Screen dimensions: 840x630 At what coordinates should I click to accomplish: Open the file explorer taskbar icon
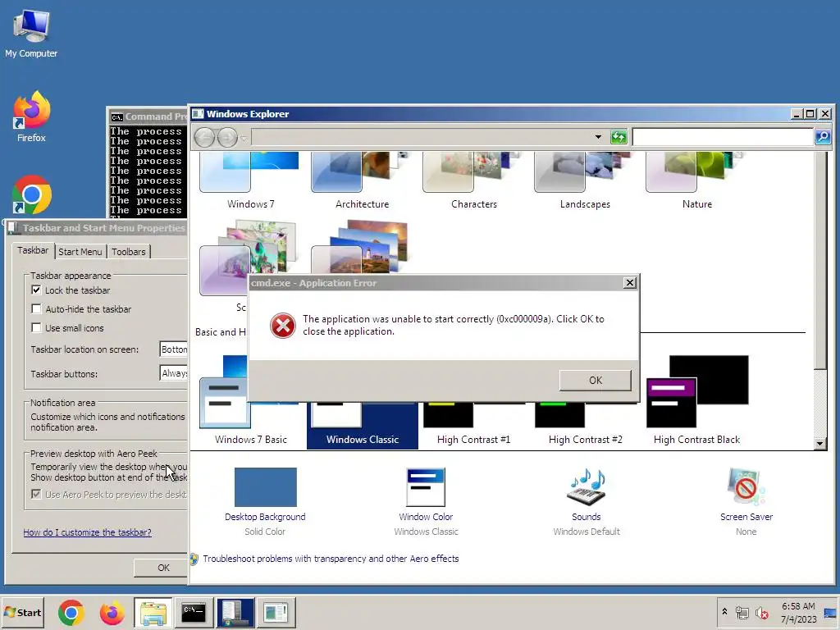pos(153,612)
